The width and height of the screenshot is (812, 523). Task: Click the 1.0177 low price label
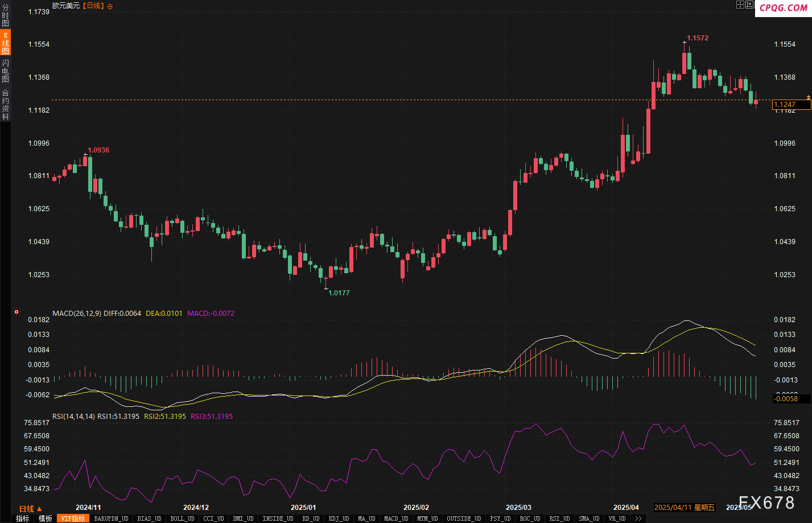(339, 293)
